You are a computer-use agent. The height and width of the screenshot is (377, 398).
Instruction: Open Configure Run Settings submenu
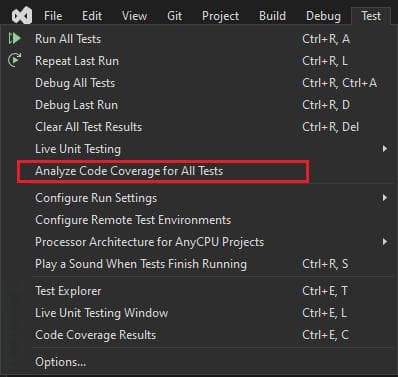click(x=96, y=198)
